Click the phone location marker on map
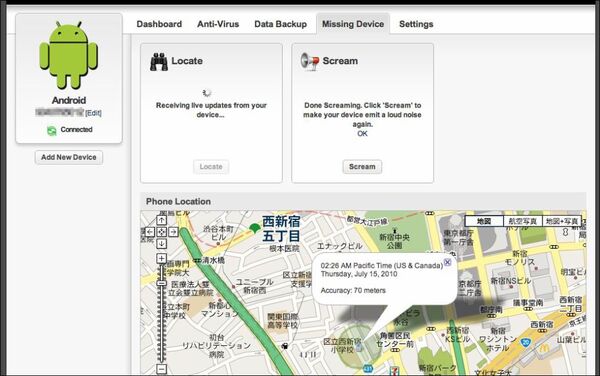 (359, 347)
